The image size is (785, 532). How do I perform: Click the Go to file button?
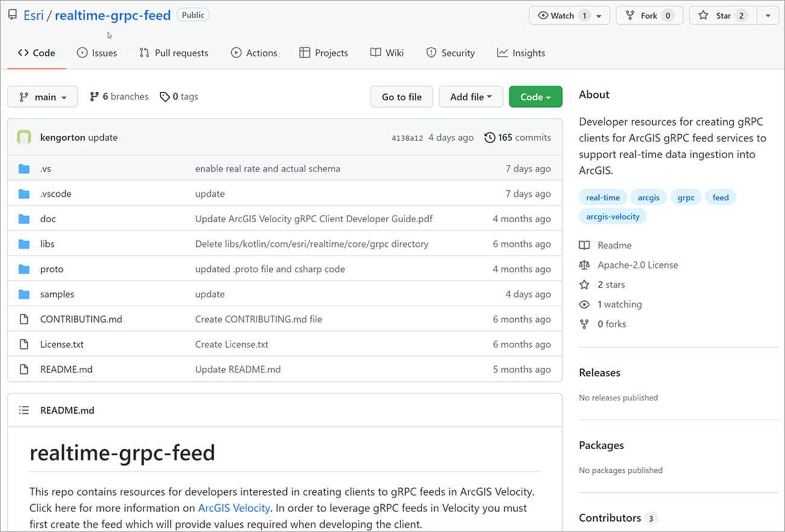tap(401, 96)
